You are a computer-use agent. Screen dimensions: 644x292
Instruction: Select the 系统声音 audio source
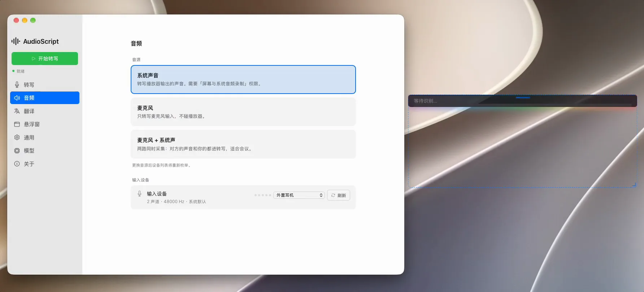243,80
